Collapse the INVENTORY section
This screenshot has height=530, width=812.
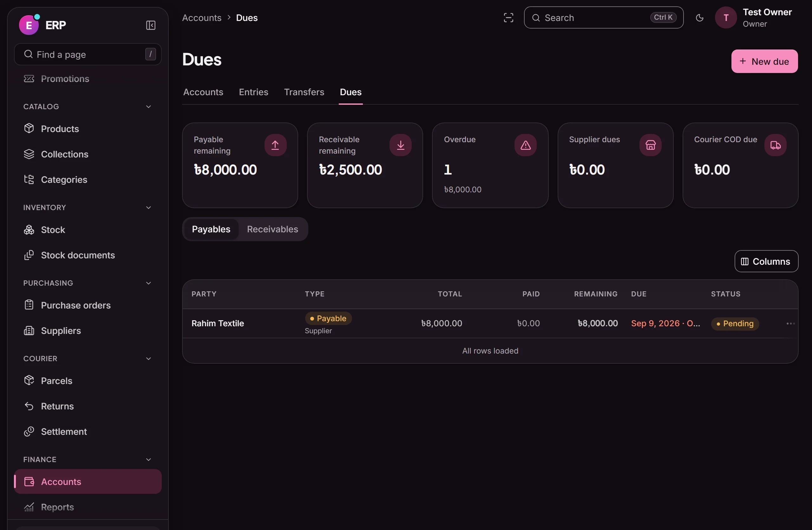click(148, 208)
